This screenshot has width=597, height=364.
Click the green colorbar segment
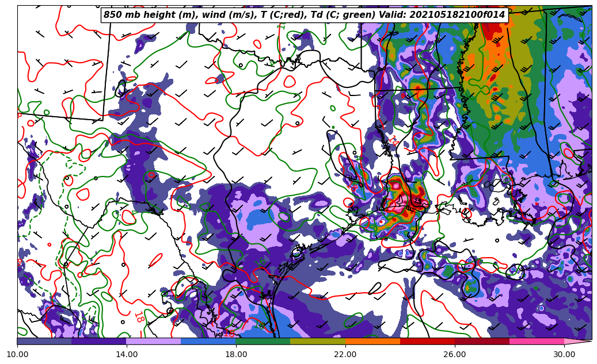tap(263, 342)
